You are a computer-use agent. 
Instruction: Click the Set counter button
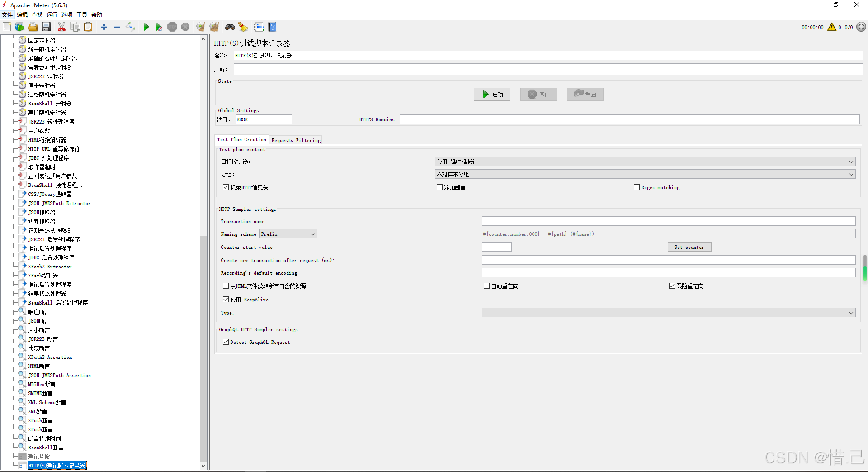tap(689, 247)
